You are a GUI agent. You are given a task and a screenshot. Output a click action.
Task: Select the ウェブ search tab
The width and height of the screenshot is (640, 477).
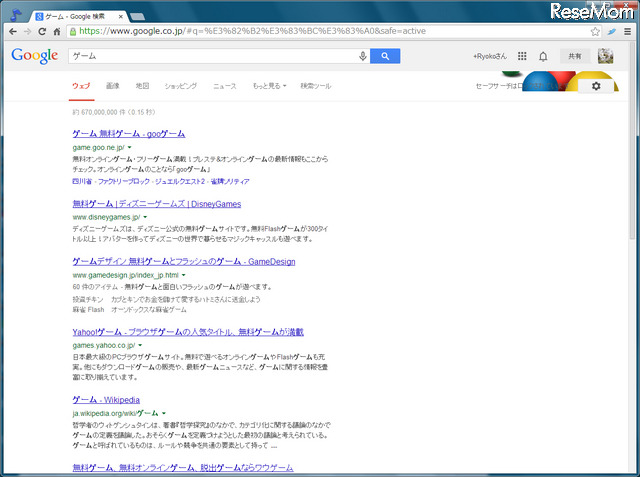[x=81, y=86]
